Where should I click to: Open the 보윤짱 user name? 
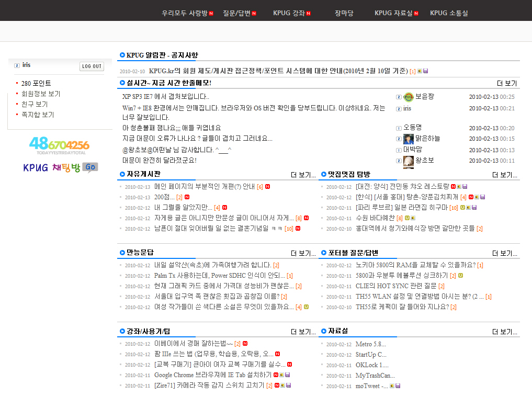coord(425,97)
